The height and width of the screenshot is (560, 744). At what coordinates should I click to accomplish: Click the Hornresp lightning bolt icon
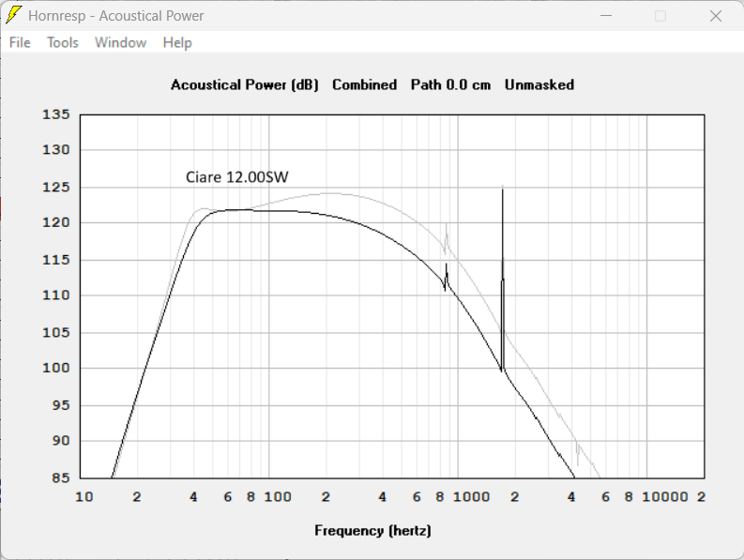coord(13,15)
